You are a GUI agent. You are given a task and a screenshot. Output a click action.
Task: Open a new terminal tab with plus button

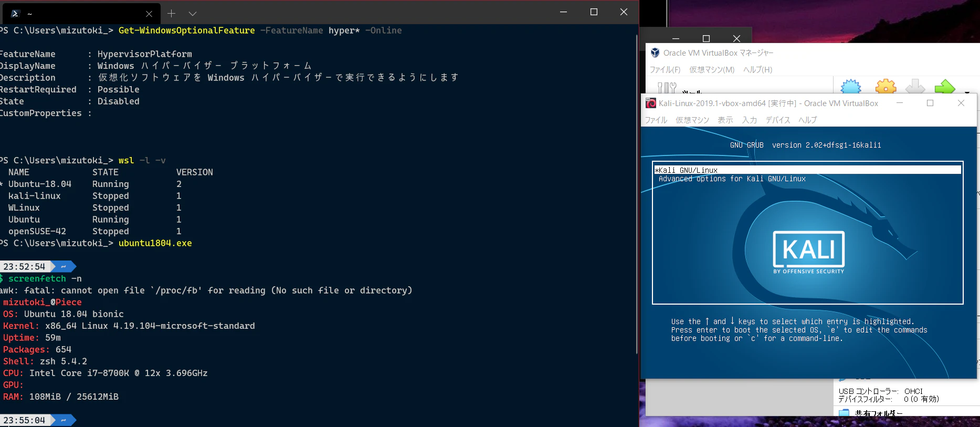[x=171, y=14]
